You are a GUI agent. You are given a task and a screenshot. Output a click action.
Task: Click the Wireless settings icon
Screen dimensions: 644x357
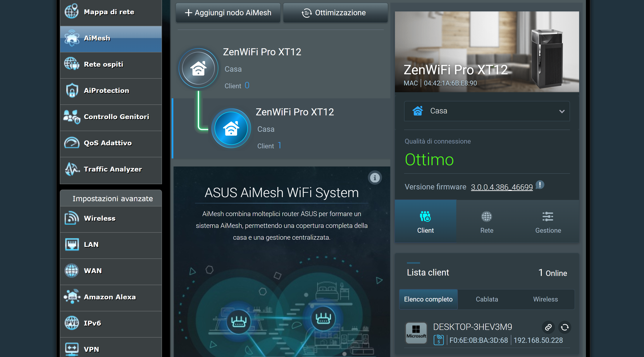tap(72, 218)
